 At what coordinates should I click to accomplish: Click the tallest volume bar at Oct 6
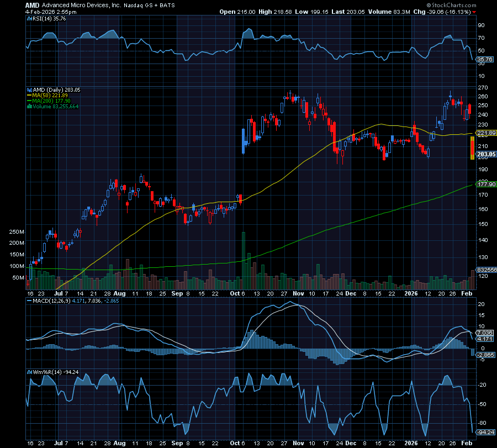[244, 260]
